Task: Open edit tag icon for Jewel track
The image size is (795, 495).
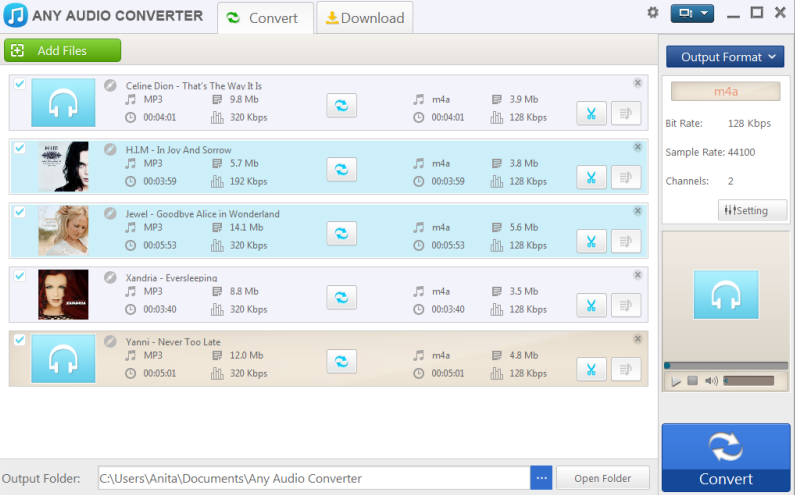Action: (x=111, y=213)
